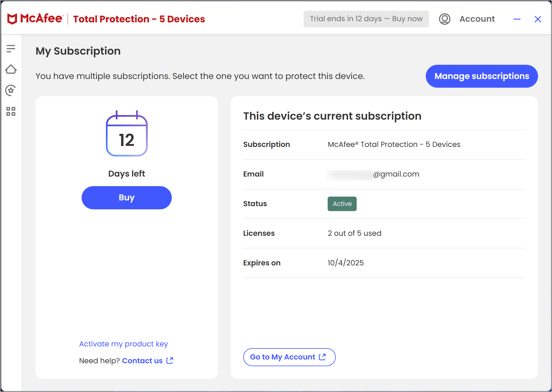
Task: Open Go to My Account
Action: click(289, 357)
